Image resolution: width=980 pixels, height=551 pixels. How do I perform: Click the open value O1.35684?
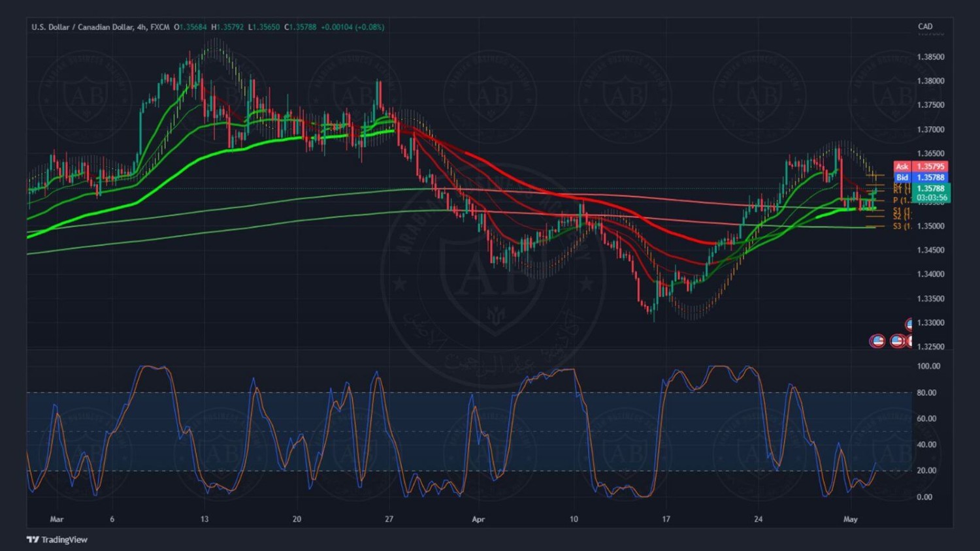pos(190,27)
